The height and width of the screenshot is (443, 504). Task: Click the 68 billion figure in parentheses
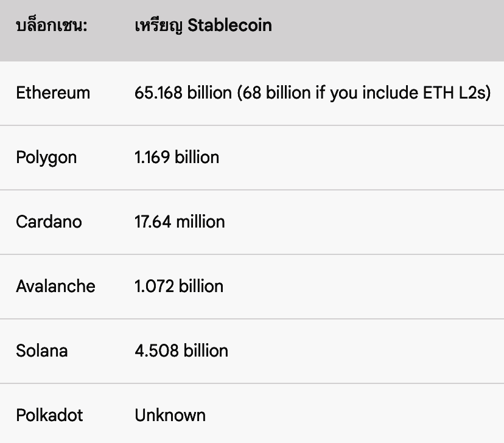coord(273,93)
